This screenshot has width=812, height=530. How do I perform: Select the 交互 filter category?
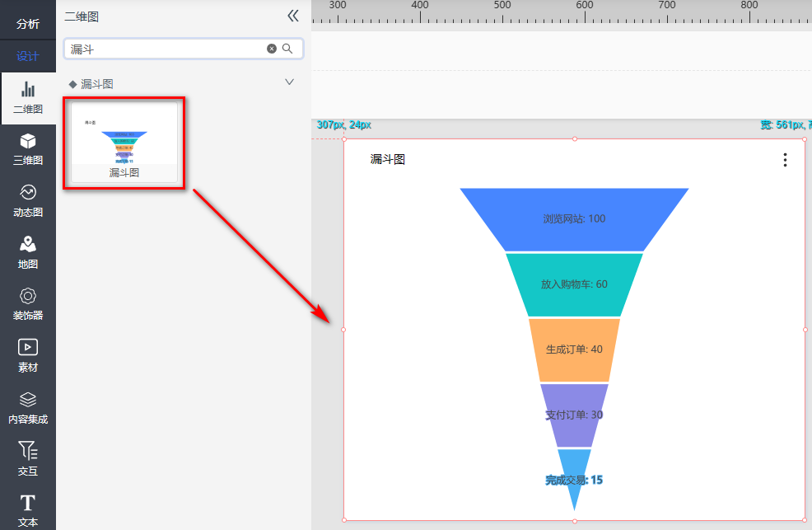(x=28, y=459)
